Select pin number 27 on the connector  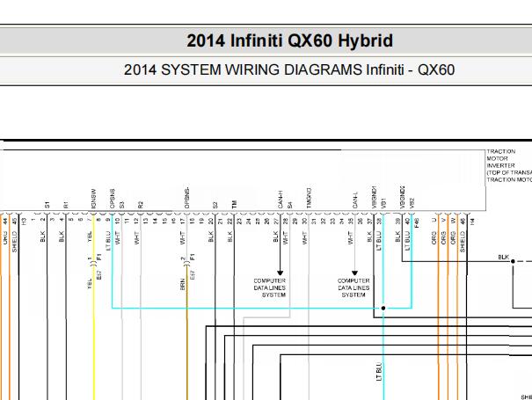tap(276, 222)
